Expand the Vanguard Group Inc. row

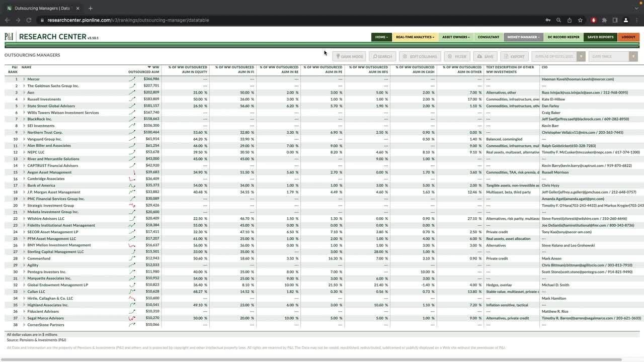tap(24, 139)
